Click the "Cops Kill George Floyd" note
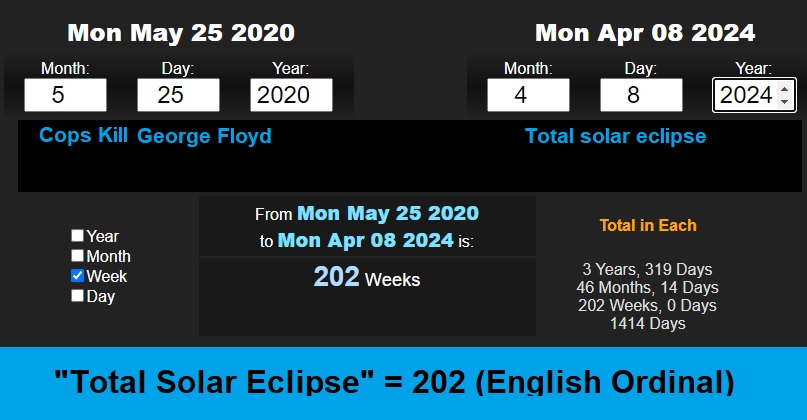The height and width of the screenshot is (420, 807). (155, 136)
